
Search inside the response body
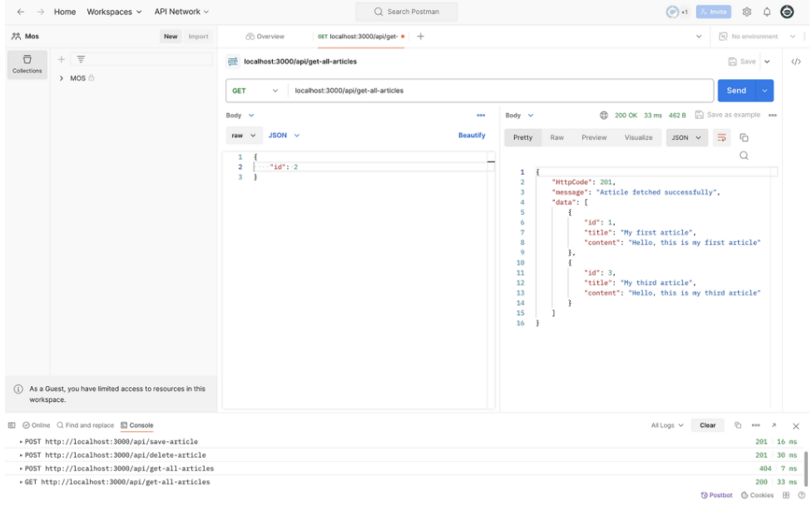click(744, 156)
